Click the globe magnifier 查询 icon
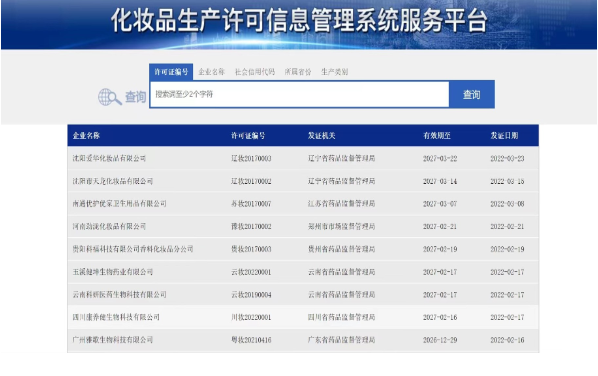598x376 pixels. (122, 97)
